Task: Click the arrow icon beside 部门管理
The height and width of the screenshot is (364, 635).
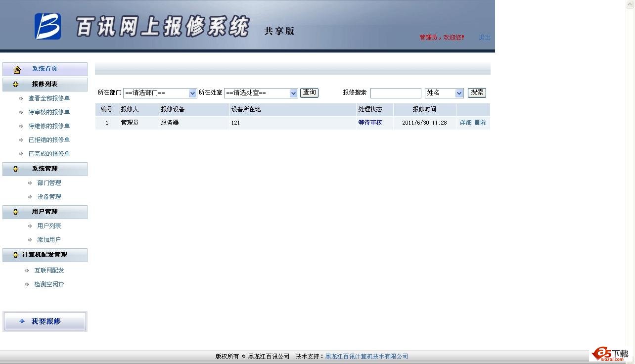Action: (x=30, y=183)
